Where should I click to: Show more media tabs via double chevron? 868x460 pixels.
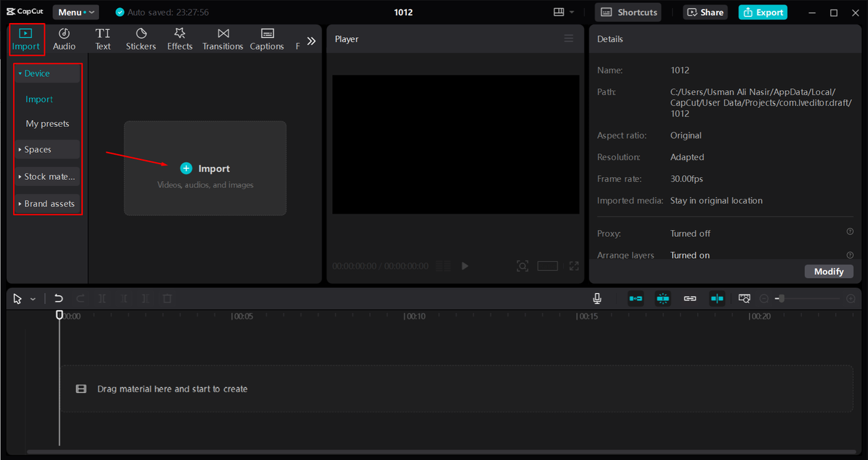coord(311,41)
